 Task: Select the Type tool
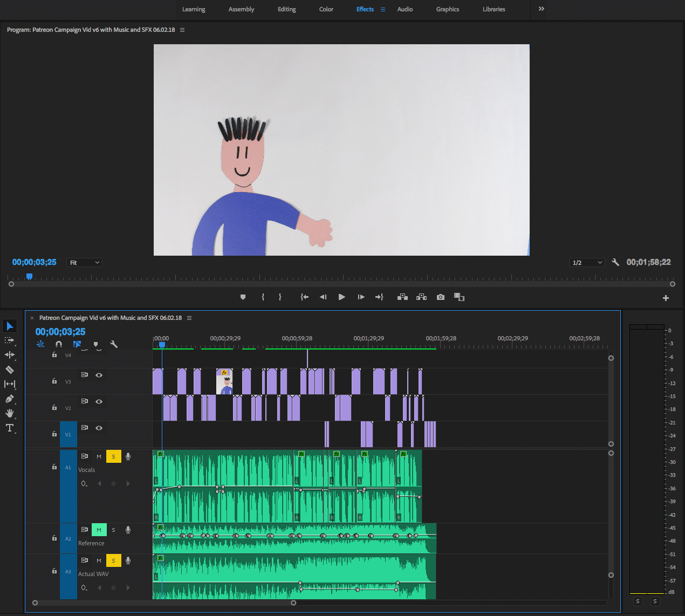point(9,428)
